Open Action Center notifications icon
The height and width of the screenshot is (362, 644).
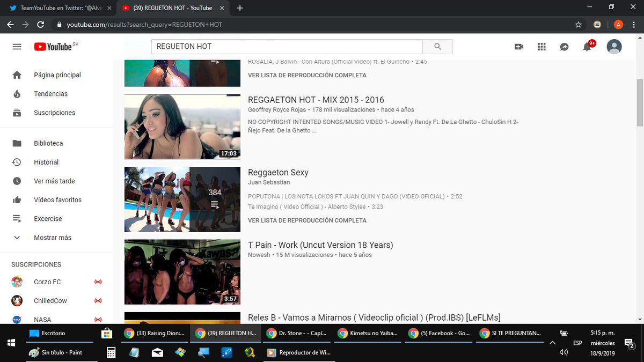(630, 343)
